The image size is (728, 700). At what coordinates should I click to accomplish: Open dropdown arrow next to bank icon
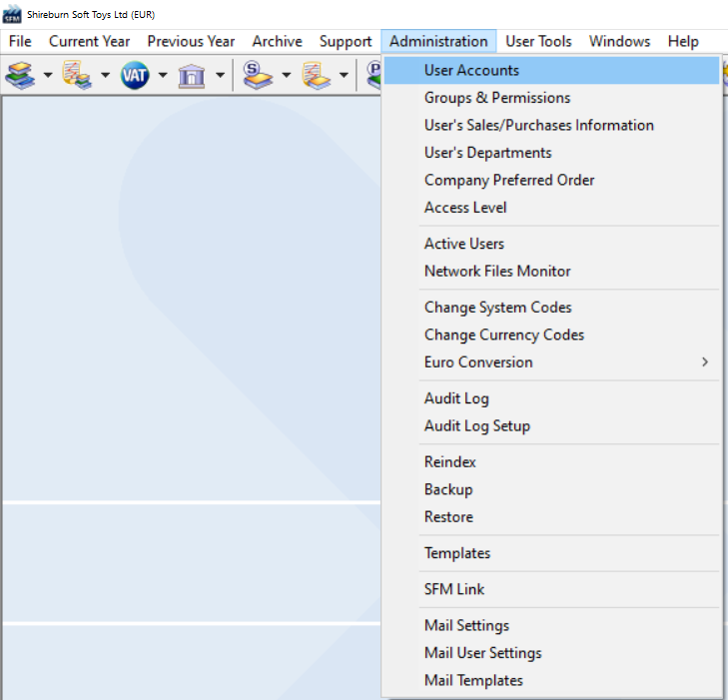point(220,75)
